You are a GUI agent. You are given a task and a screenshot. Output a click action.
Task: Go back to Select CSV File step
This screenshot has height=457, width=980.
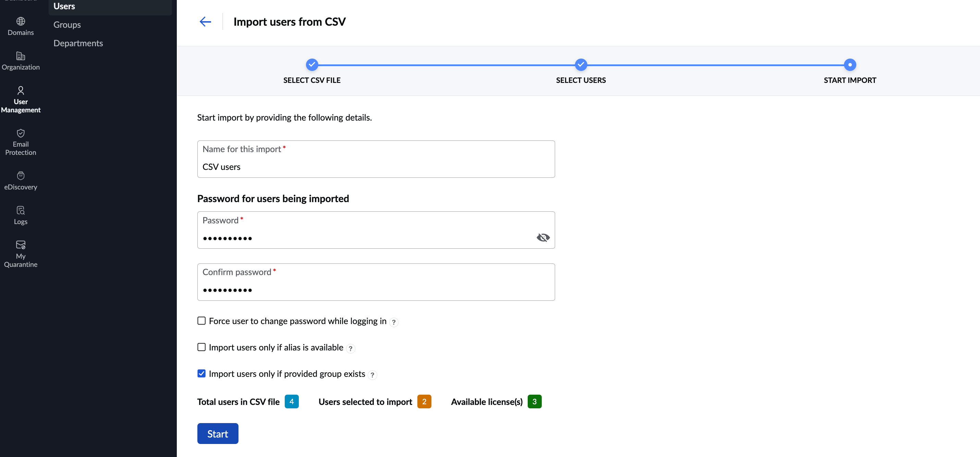(x=311, y=65)
